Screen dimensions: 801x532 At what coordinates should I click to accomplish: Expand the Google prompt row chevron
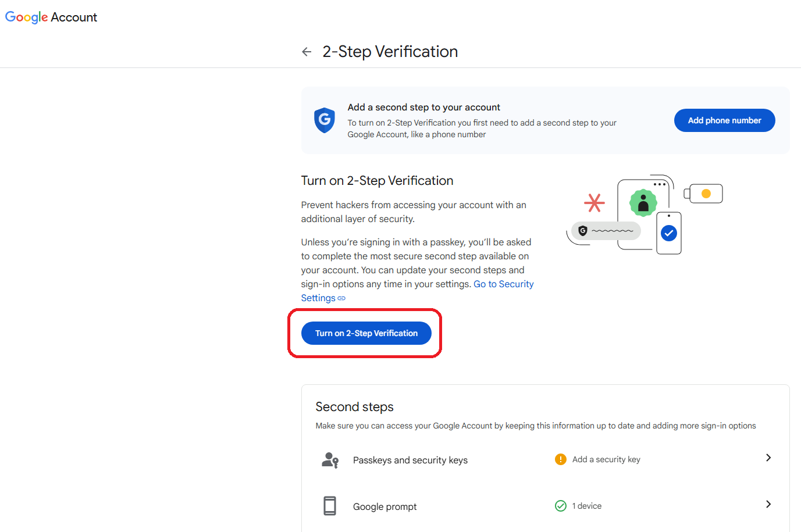pos(768,504)
